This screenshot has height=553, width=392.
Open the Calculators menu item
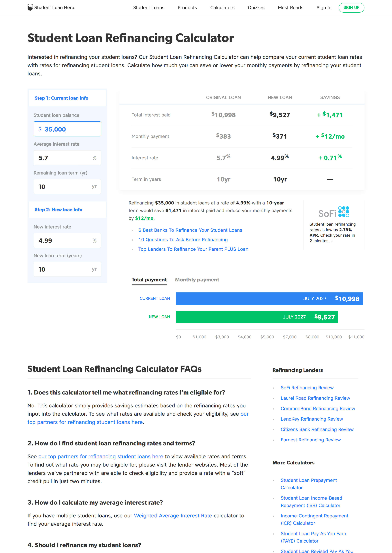(222, 8)
